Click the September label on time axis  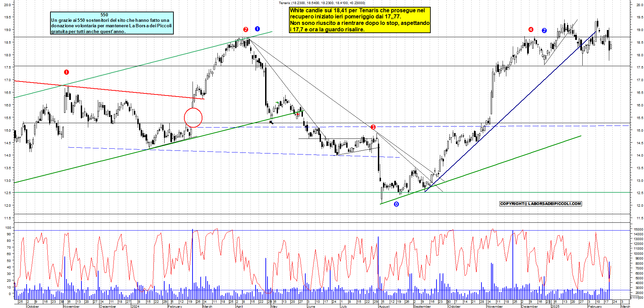tap(422, 306)
